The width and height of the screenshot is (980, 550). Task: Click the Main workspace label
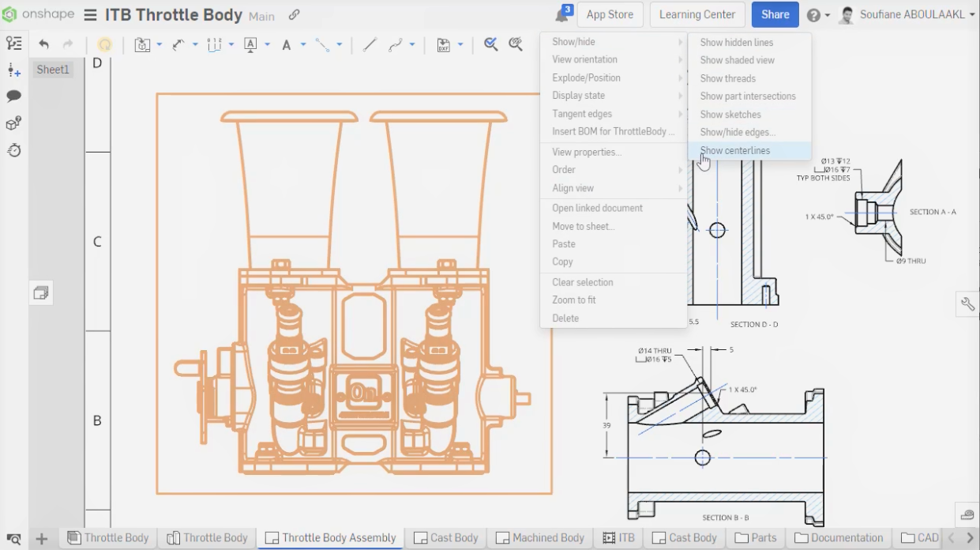tap(262, 16)
